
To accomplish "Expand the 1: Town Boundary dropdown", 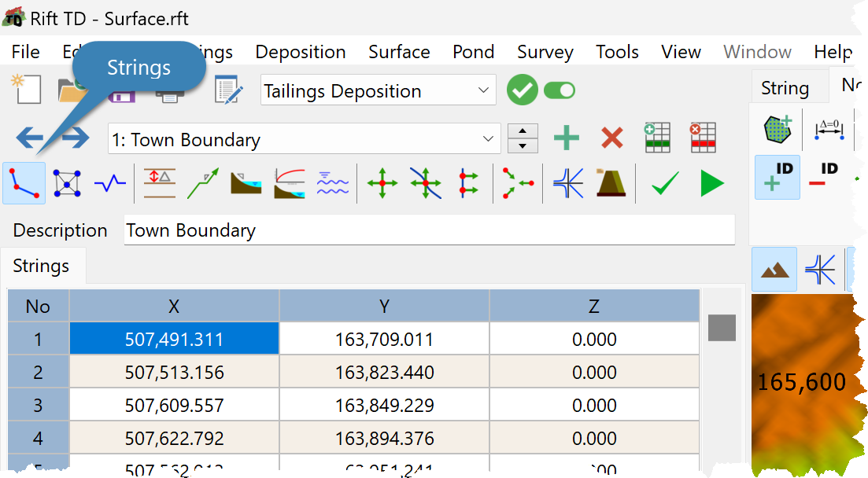I will click(305, 139).
